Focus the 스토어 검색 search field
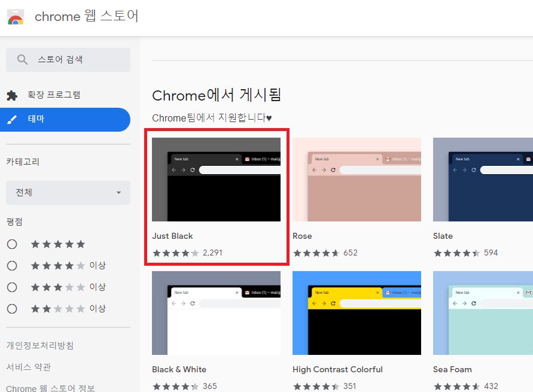533x392 pixels. coord(68,59)
